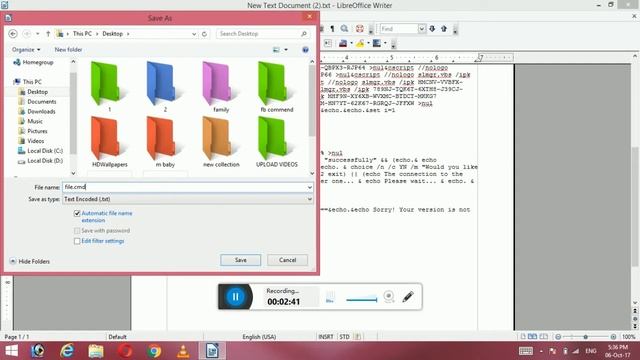Open Save as type dropdown
The height and width of the screenshot is (360, 640).
click(310, 199)
